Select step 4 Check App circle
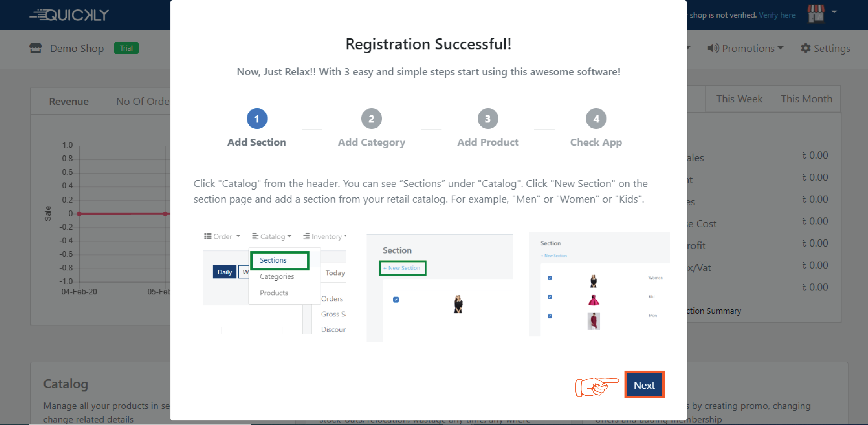The image size is (868, 425). click(x=596, y=119)
